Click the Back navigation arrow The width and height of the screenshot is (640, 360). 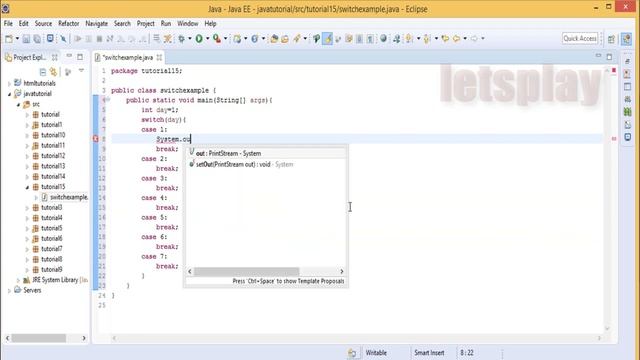click(x=456, y=39)
